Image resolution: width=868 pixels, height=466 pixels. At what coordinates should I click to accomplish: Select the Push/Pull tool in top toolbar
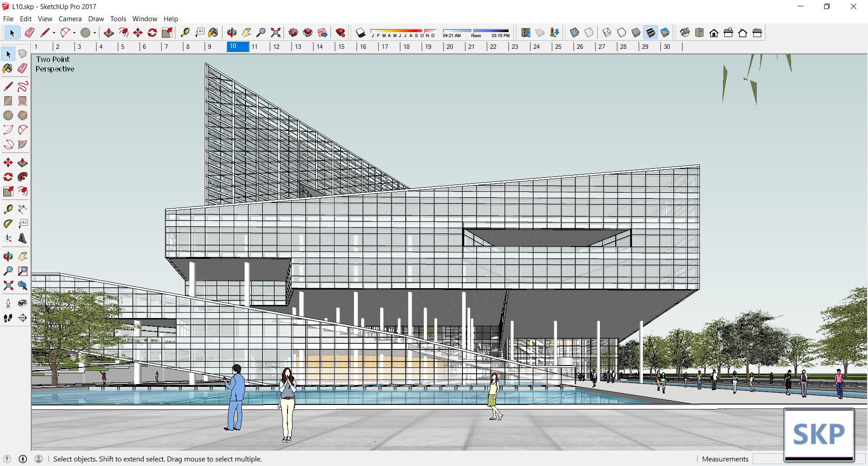click(x=108, y=33)
